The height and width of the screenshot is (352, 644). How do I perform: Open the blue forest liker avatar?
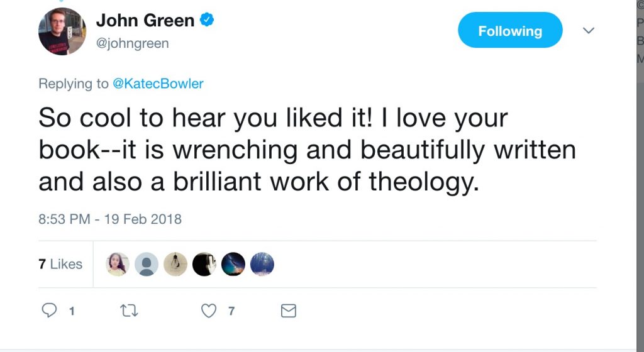pyautogui.click(x=262, y=264)
